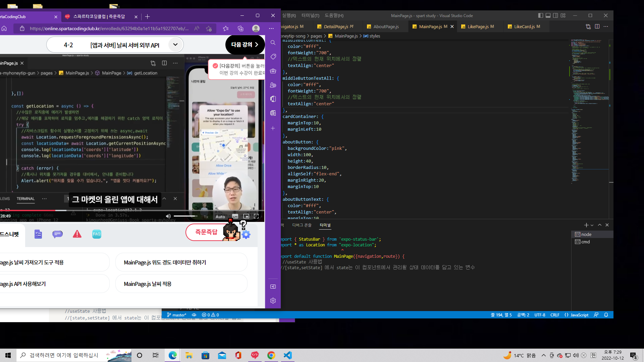This screenshot has height=362, width=644.
Task: Open the Edge sidebar search icon
Action: (x=273, y=43)
